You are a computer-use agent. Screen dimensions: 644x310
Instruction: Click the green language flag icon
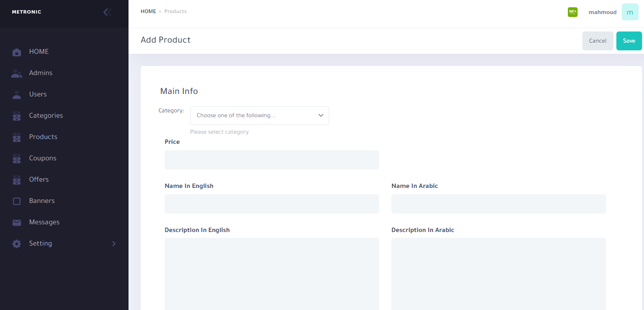[573, 12]
